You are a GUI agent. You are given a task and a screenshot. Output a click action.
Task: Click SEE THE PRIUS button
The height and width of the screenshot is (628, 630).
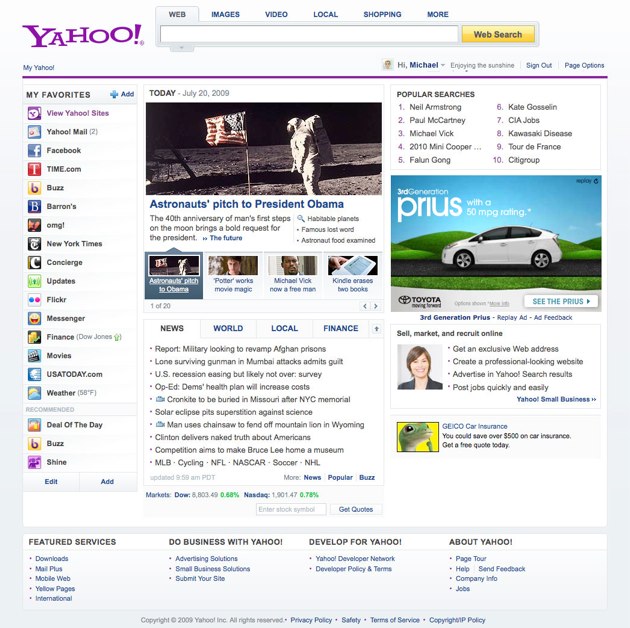[560, 301]
